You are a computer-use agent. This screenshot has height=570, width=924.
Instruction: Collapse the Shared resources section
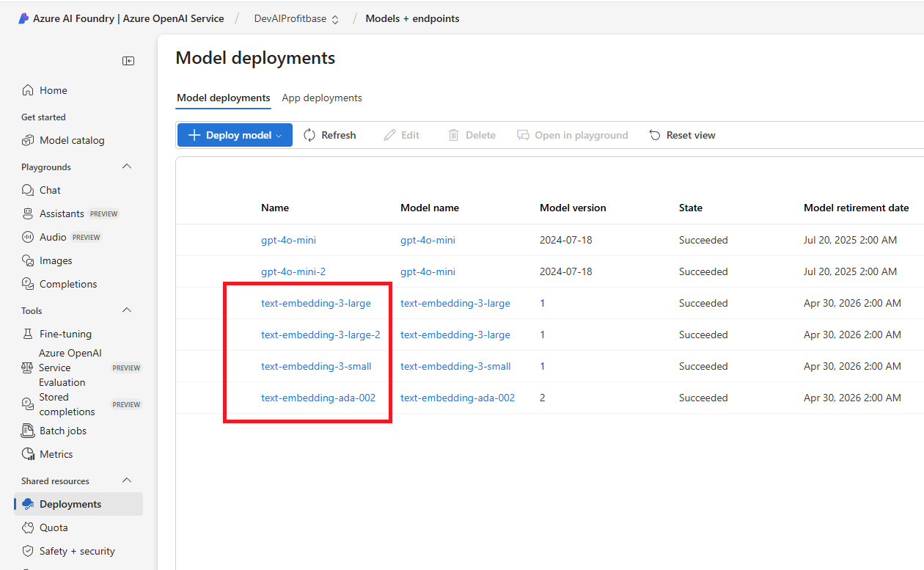pyautogui.click(x=126, y=481)
